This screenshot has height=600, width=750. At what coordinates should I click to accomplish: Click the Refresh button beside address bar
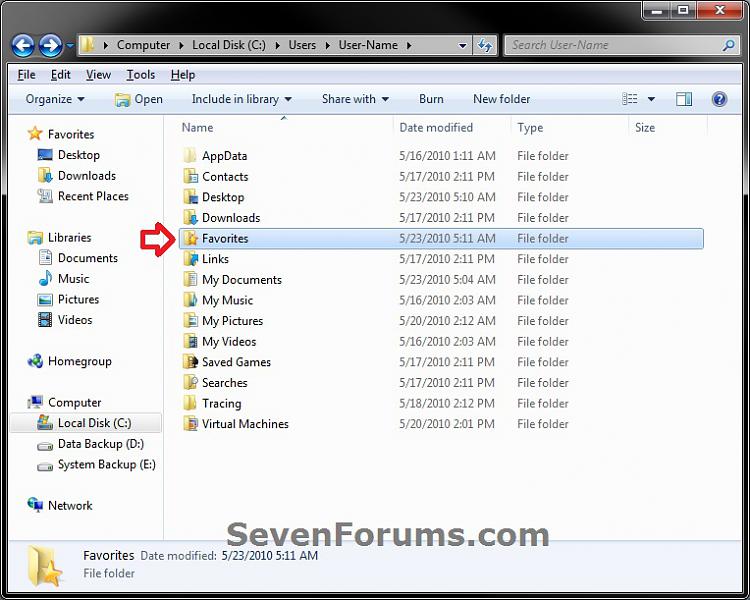[485, 45]
